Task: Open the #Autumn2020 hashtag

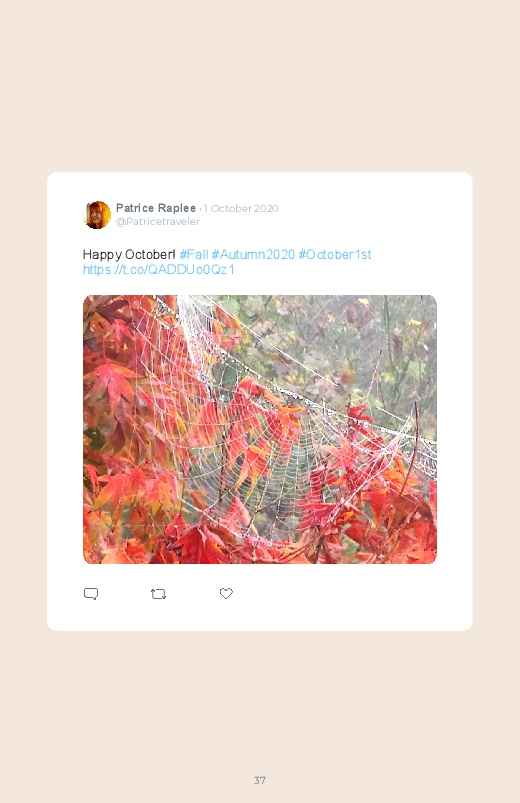Action: [253, 255]
